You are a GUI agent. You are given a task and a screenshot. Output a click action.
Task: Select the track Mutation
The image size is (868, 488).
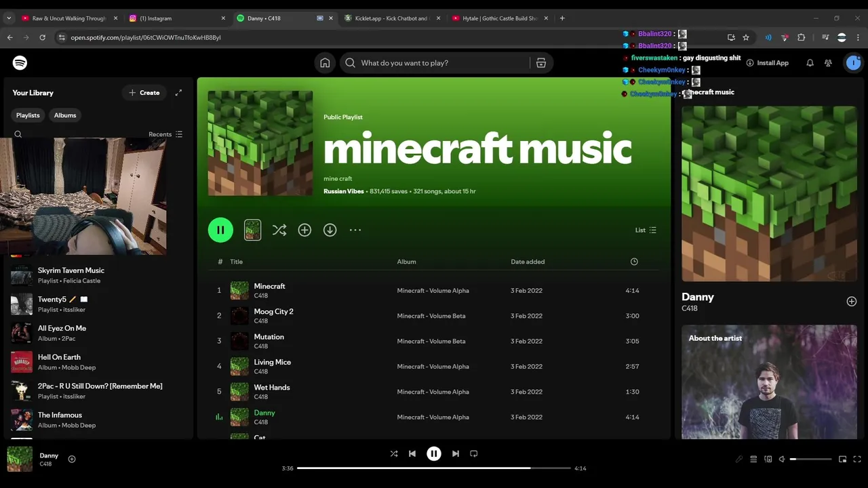coord(433,341)
